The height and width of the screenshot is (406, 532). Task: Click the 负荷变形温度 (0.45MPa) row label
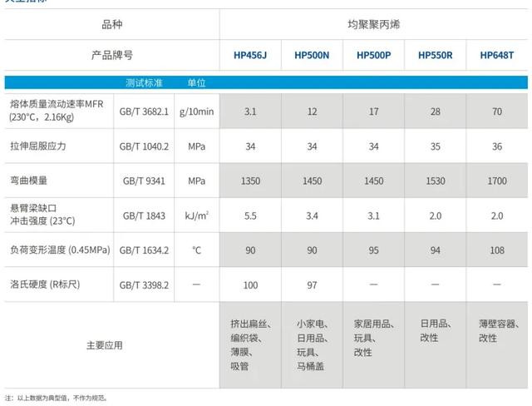point(60,250)
